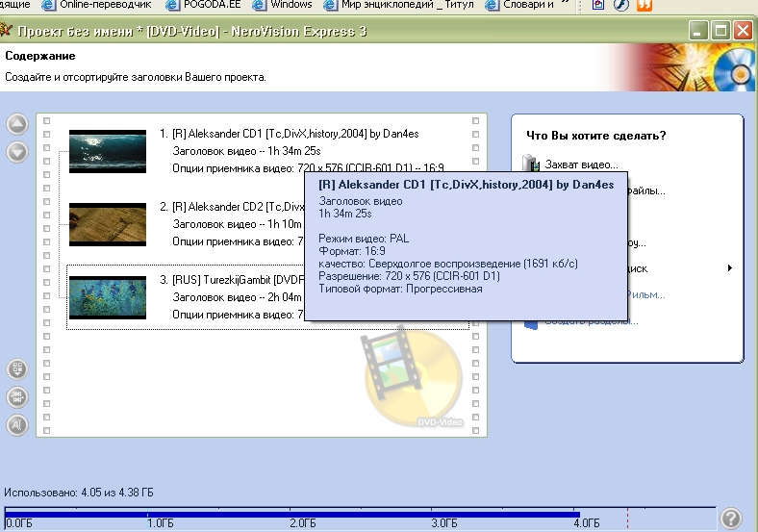The width and height of the screenshot is (758, 532).
Task: Click the round blue icon in the browser bar
Action: [621, 5]
